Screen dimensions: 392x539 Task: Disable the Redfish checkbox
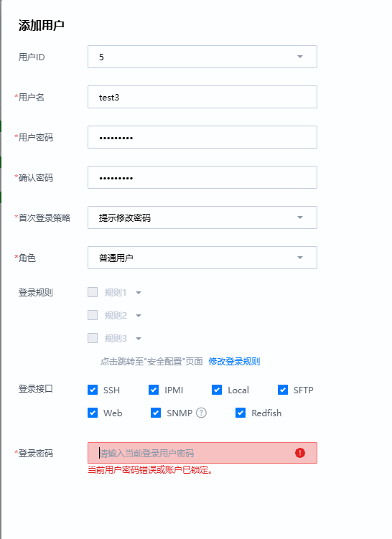point(241,413)
